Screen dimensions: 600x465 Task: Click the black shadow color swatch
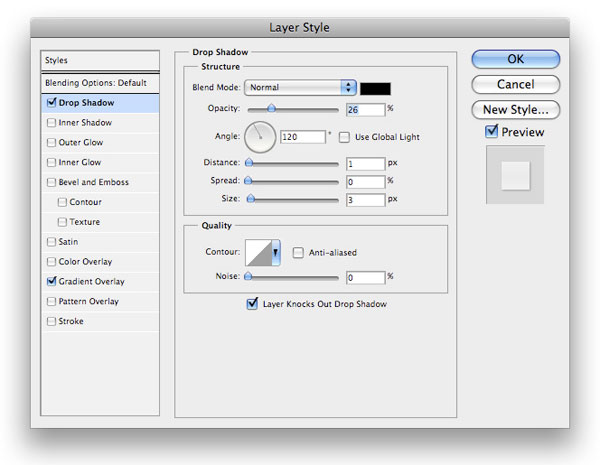click(375, 88)
